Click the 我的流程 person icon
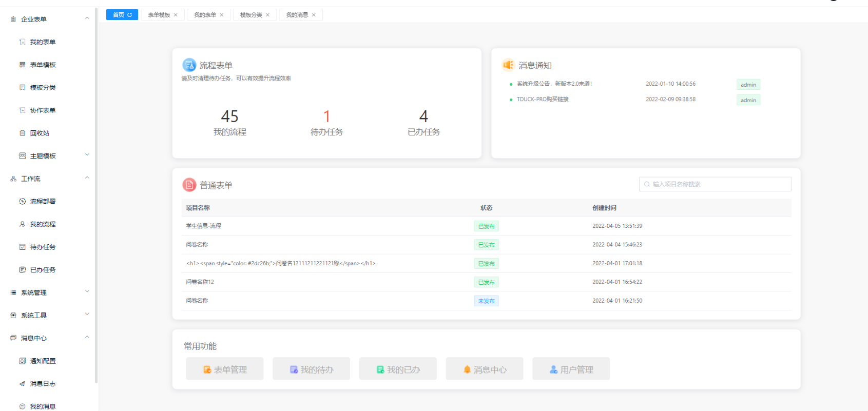 click(x=22, y=224)
